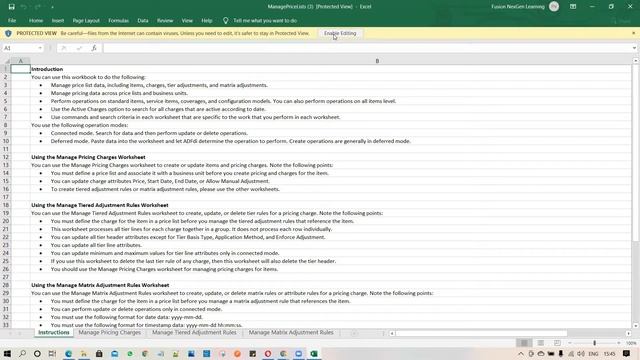
Task: Open the View ribbon tab
Action: (x=187, y=20)
